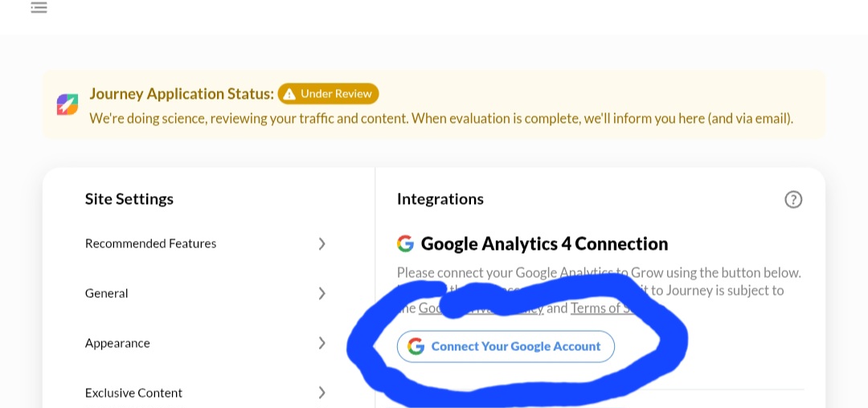Viewport: 868px width, 408px height.
Task: Click the Integrations panel title
Action: (440, 198)
